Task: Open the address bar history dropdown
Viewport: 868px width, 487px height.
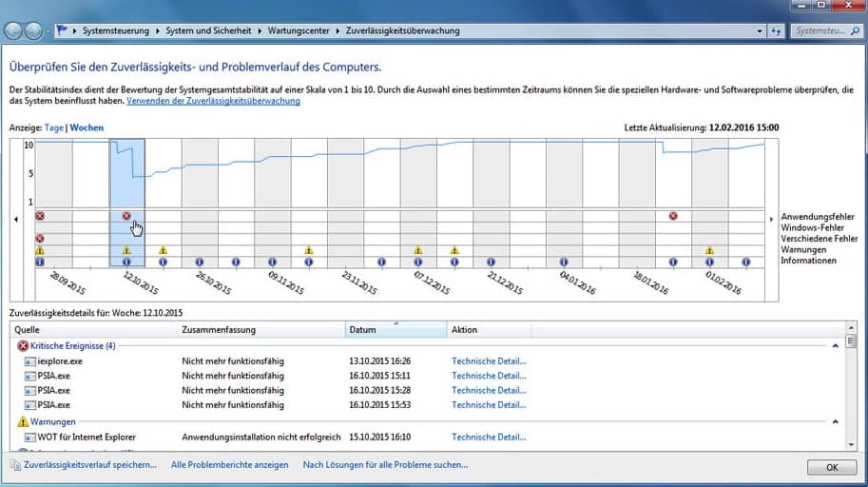Action: pos(760,30)
